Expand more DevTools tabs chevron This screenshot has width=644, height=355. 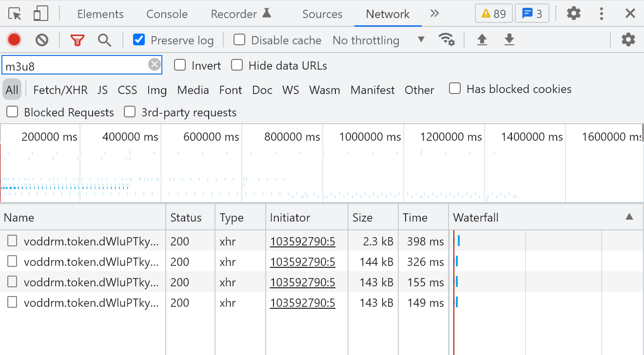(x=435, y=14)
